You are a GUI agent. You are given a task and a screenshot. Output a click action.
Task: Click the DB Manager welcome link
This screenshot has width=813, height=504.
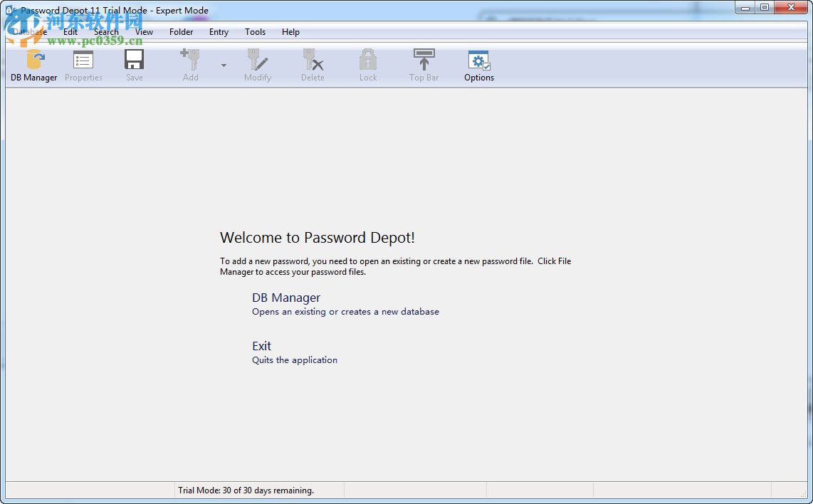point(285,298)
